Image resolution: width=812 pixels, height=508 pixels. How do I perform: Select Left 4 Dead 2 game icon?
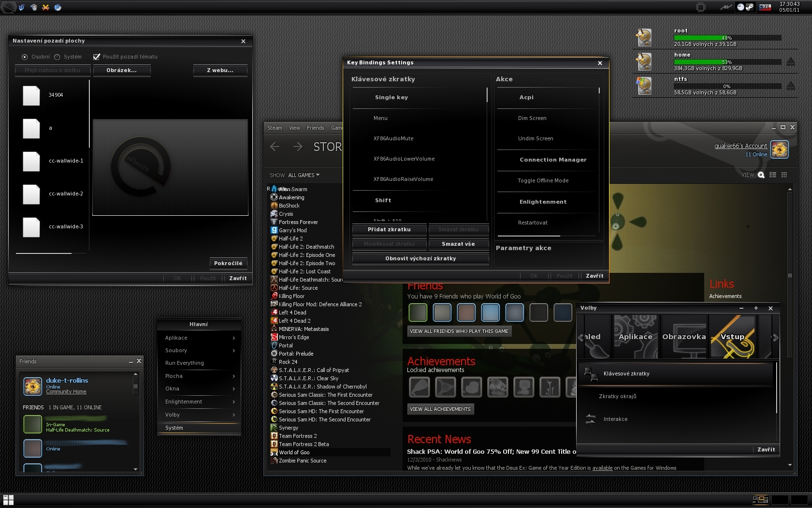274,321
